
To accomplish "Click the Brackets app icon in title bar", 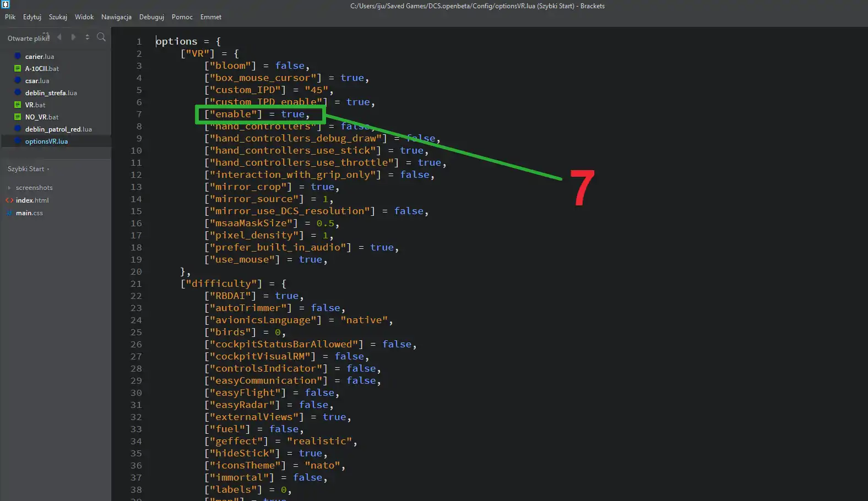I will click(6, 4).
